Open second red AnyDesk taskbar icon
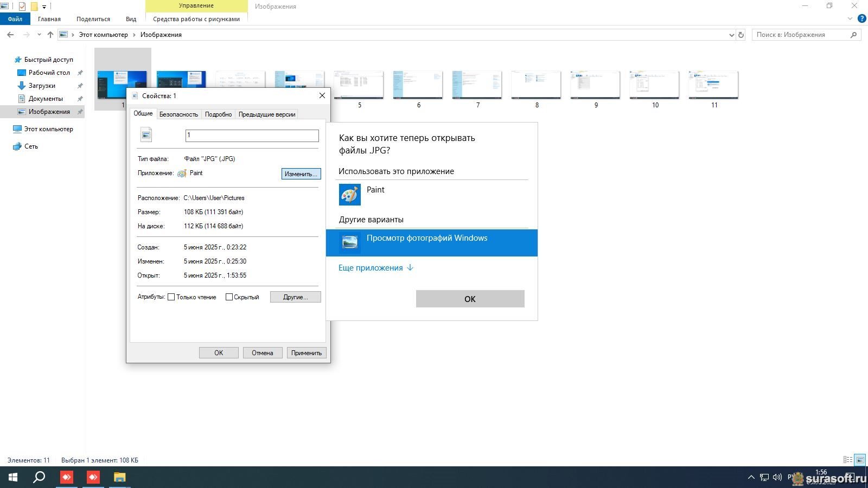Screen dimensions: 868x488 tap(93, 477)
